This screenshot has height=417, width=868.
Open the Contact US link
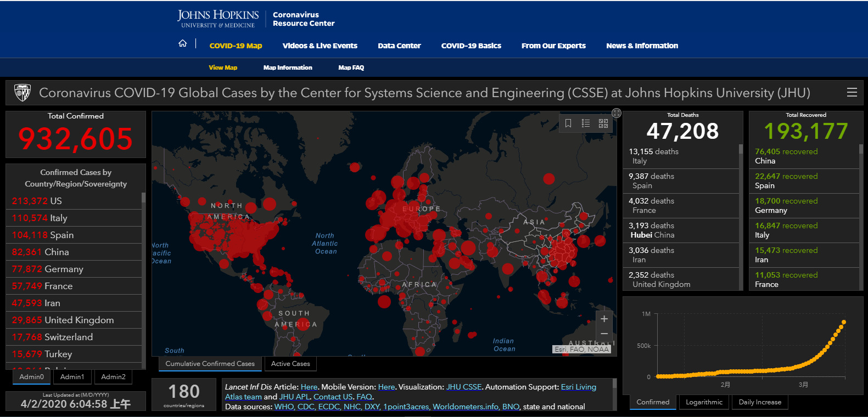point(333,397)
